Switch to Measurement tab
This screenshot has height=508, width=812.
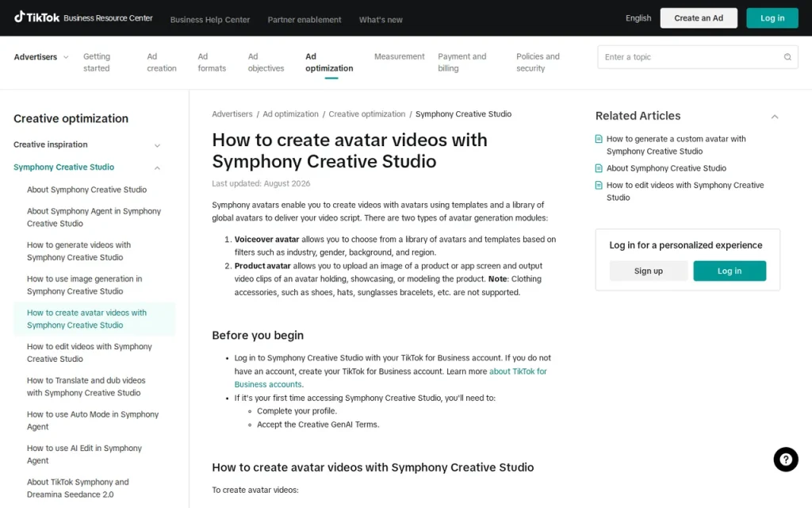pos(400,56)
